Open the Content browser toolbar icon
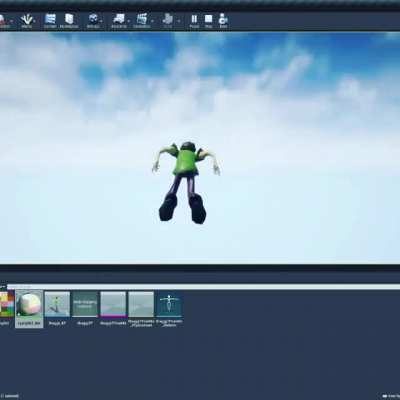This screenshot has width=400, height=400. coord(50,21)
